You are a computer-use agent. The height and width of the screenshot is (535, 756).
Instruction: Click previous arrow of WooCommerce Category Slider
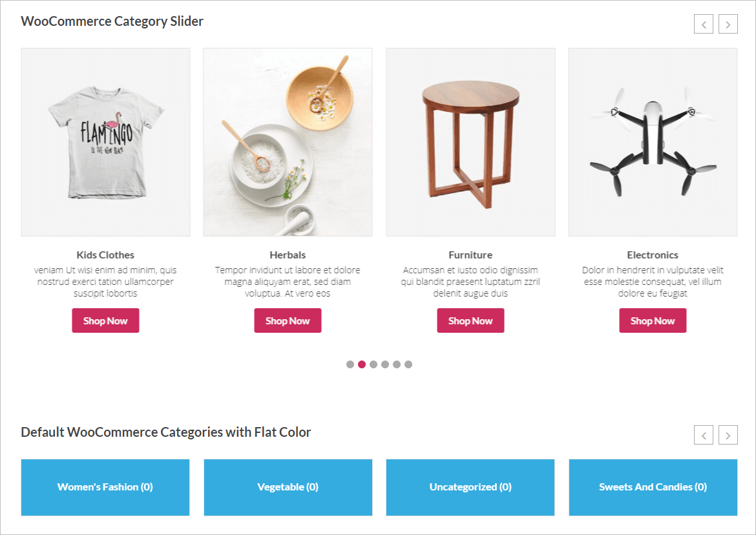704,25
